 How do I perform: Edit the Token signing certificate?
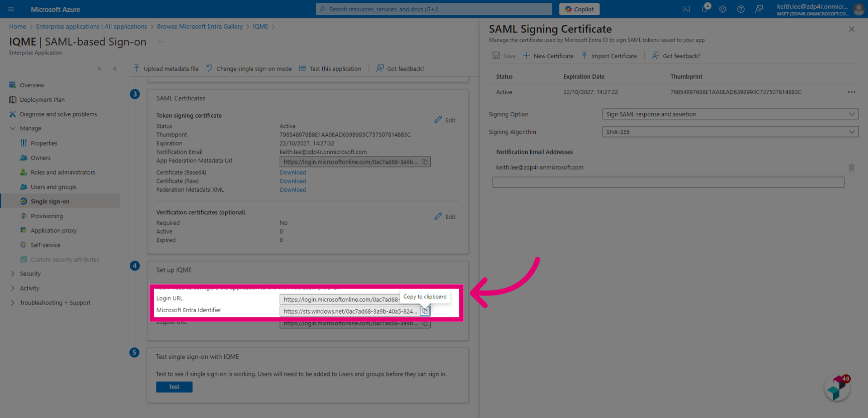(x=445, y=120)
